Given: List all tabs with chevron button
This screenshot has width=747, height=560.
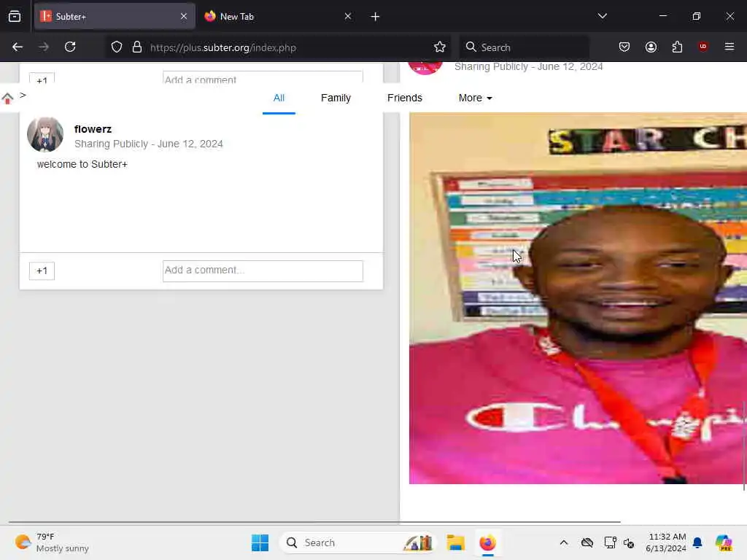Looking at the screenshot, I should click(x=602, y=16).
